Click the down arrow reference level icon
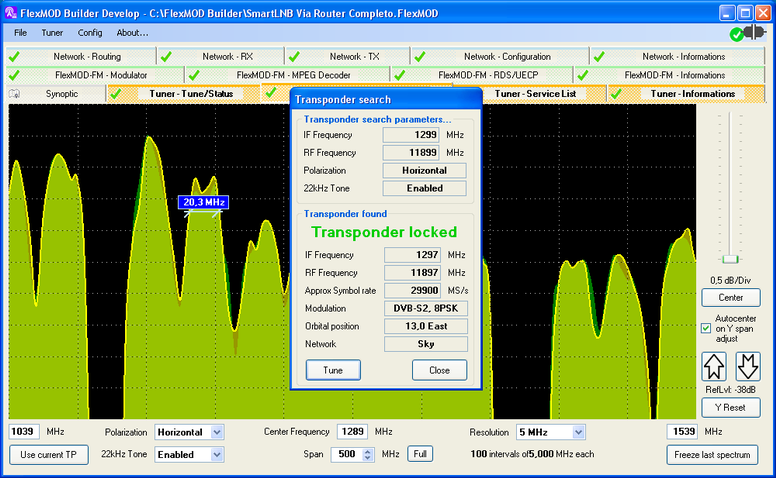Viewport: 776px width, 478px height. click(747, 366)
